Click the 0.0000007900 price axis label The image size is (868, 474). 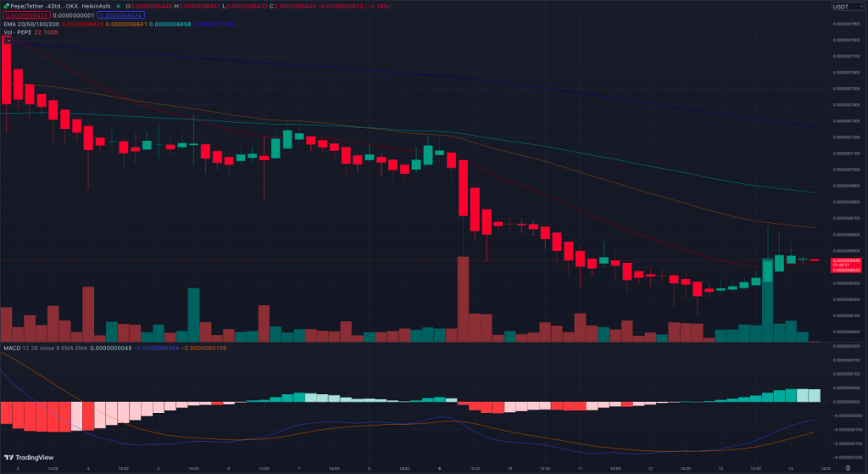click(x=847, y=24)
